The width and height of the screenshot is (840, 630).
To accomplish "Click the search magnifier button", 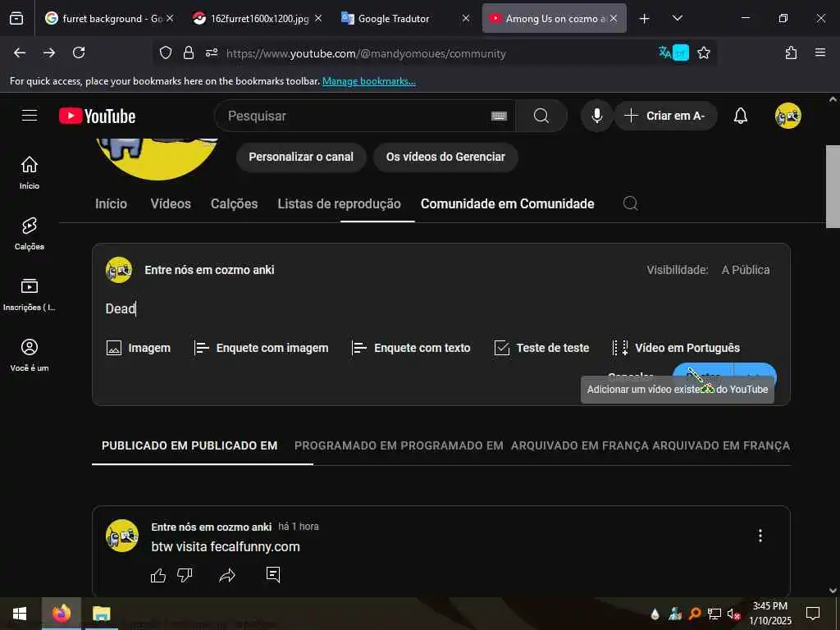I will [541, 116].
